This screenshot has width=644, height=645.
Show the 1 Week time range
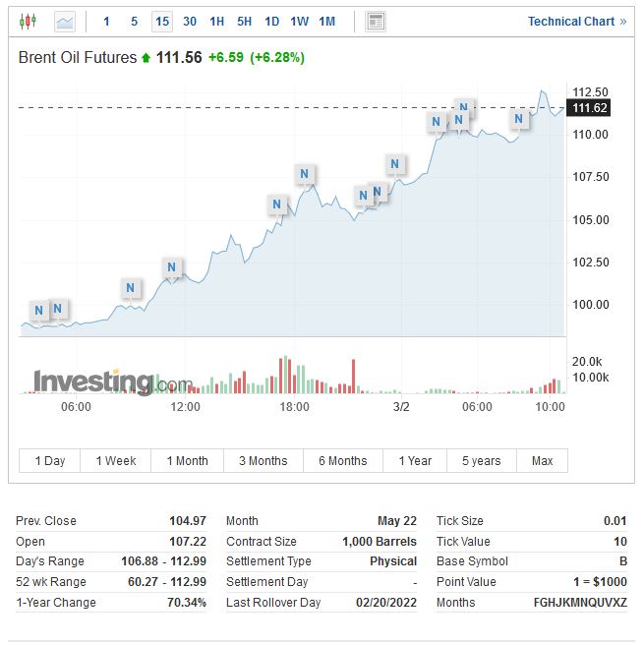coord(116,460)
